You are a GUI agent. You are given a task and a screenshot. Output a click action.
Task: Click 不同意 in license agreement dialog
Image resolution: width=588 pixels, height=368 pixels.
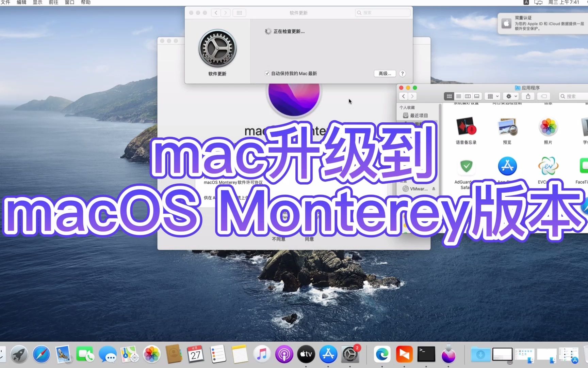[279, 239]
